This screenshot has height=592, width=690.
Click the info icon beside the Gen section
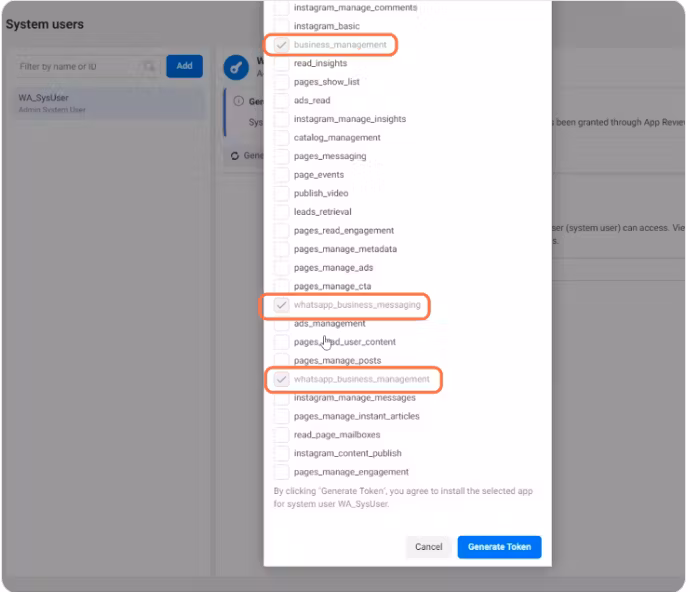238,101
